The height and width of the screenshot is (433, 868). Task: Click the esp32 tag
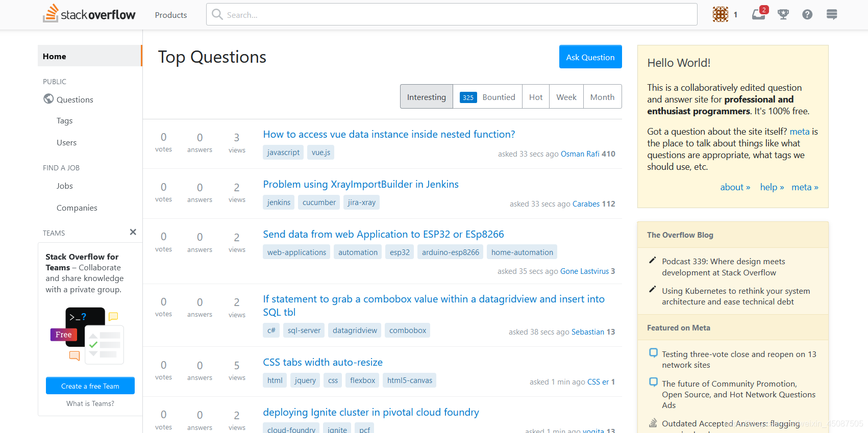[400, 252]
